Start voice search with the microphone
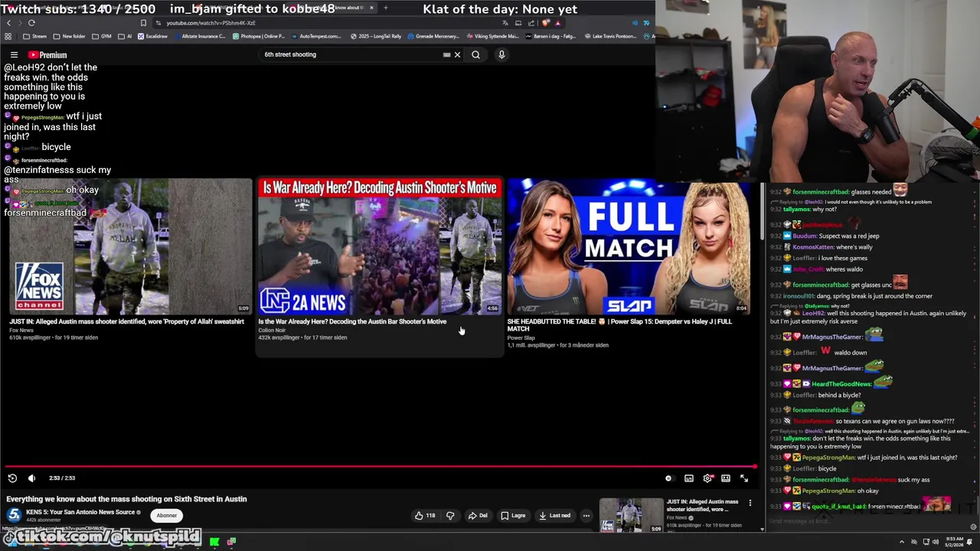980x551 pixels. pyautogui.click(x=501, y=54)
